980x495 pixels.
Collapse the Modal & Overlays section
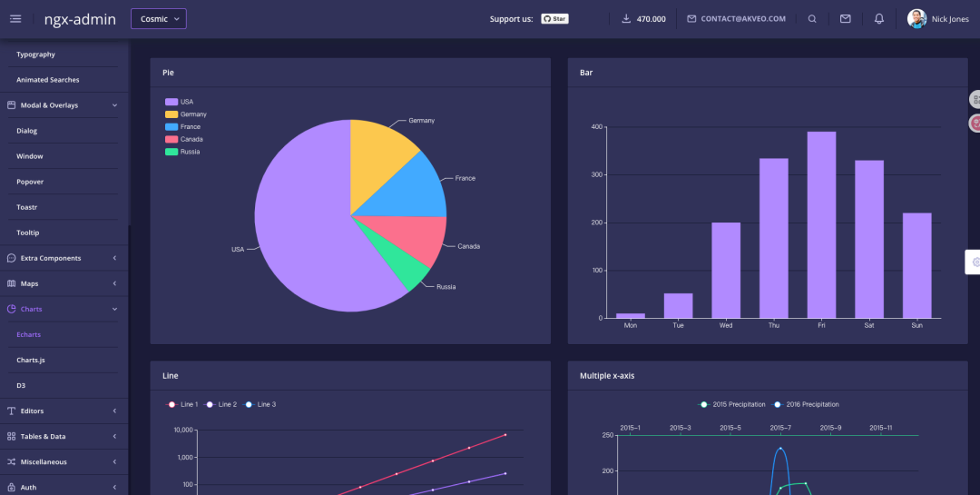coord(114,105)
